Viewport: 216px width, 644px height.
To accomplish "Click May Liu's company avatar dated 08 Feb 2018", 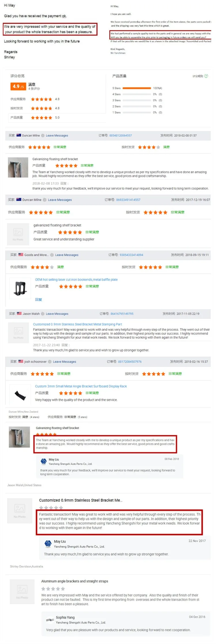I will pyautogui.click(x=43, y=462).
